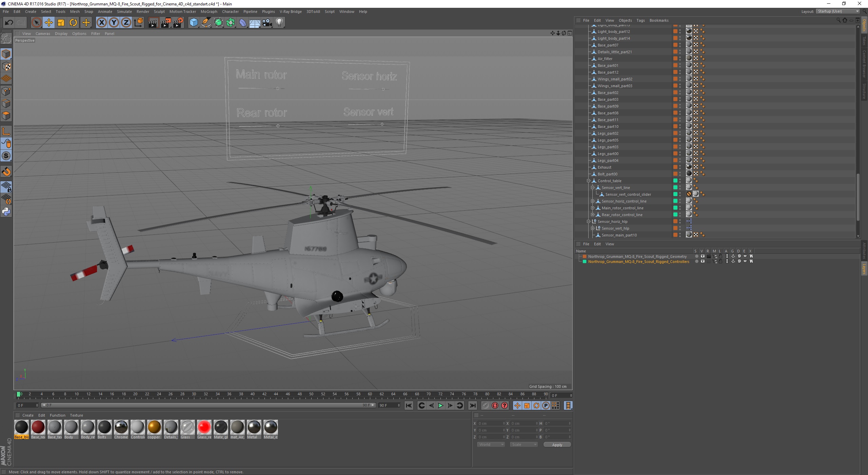The height and width of the screenshot is (475, 868).
Task: Open material manager Create menu
Action: (28, 415)
